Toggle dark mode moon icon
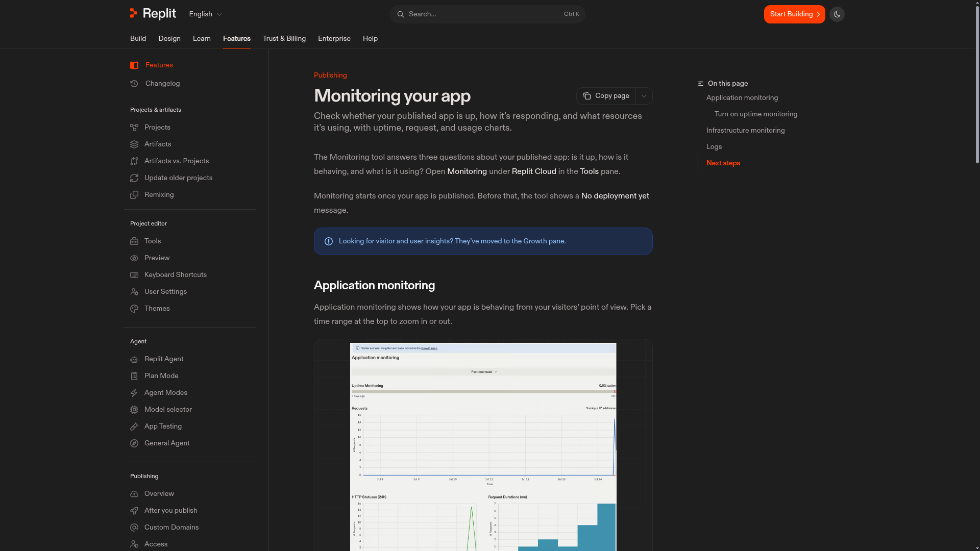980x551 pixels. click(837, 14)
